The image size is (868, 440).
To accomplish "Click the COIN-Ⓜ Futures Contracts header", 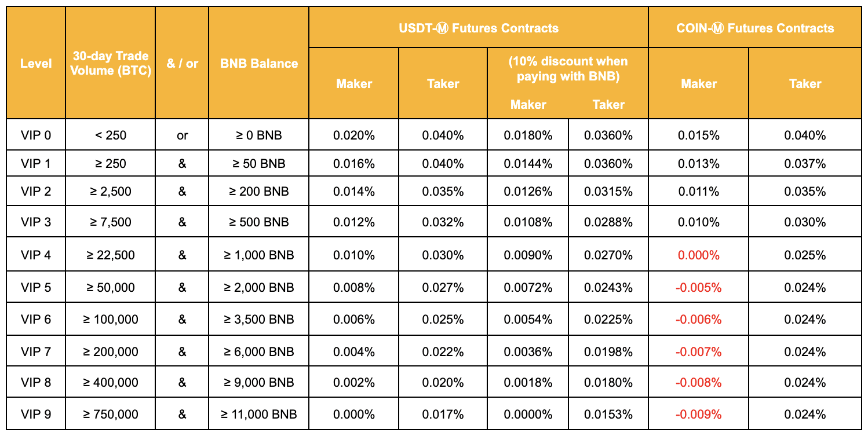I will 754,28.
